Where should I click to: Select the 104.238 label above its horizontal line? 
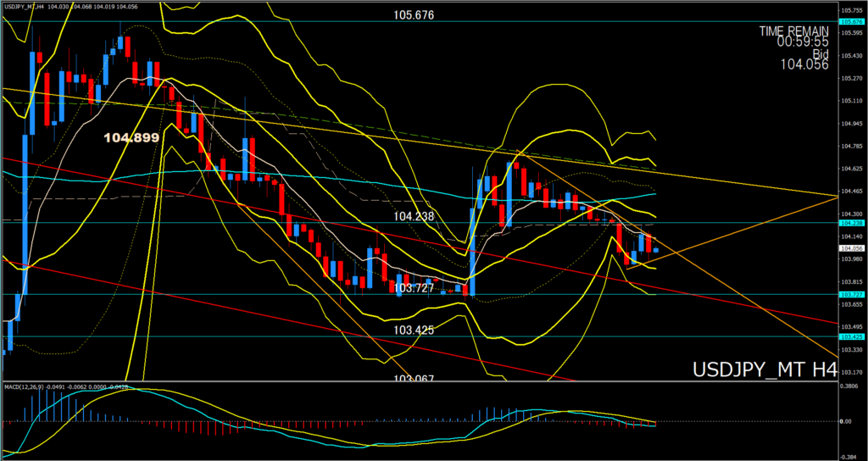click(414, 216)
